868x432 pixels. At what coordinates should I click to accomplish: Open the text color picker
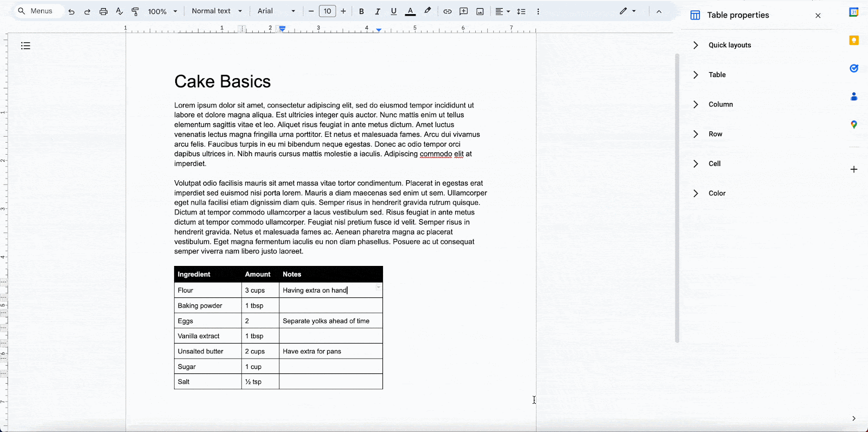coord(411,11)
